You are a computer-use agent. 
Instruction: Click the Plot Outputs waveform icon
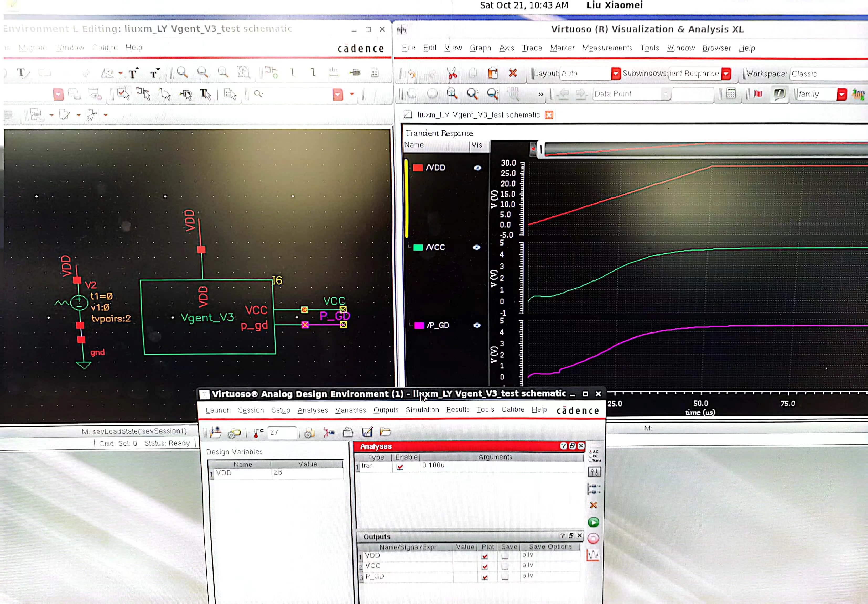tap(593, 555)
